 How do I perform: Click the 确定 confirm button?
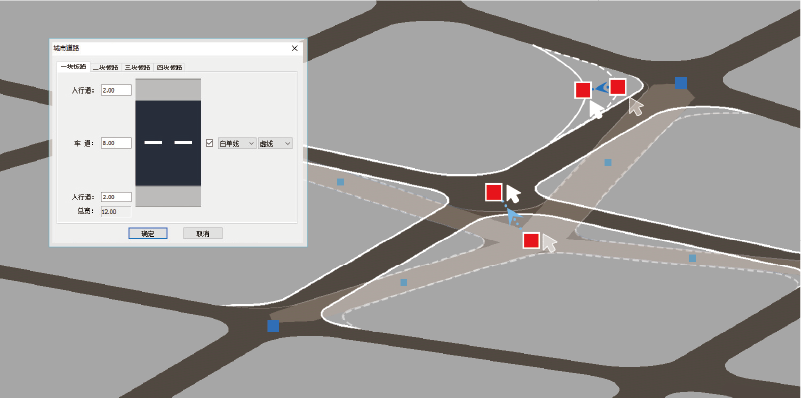click(148, 233)
